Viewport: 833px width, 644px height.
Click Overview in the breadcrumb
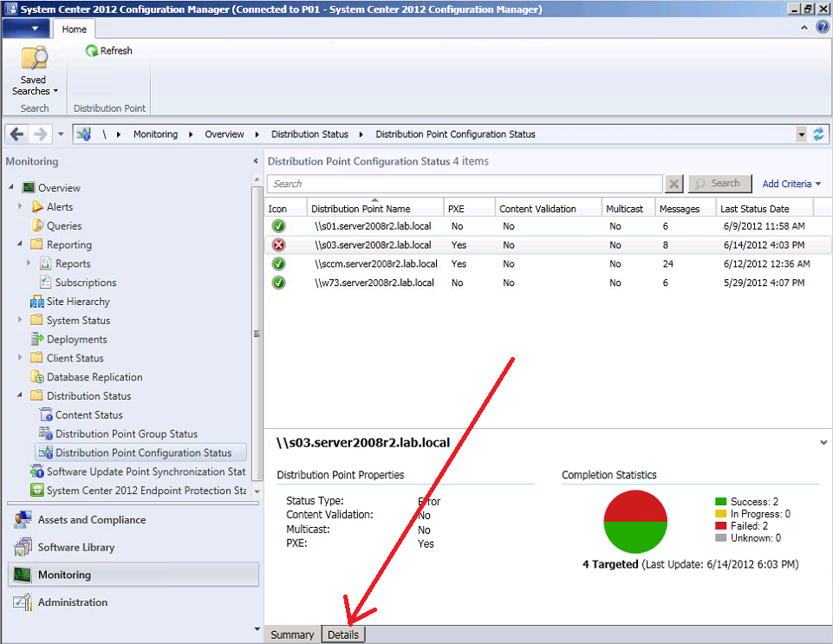click(225, 134)
